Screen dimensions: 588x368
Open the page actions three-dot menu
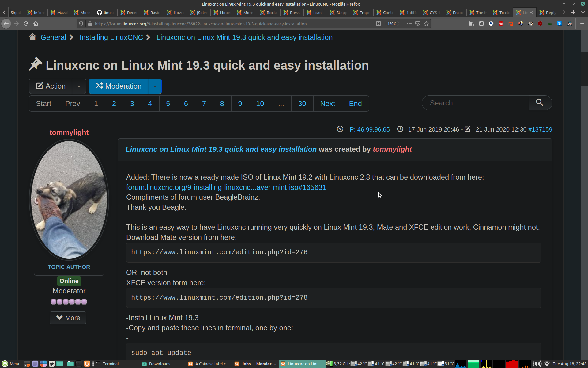click(409, 24)
